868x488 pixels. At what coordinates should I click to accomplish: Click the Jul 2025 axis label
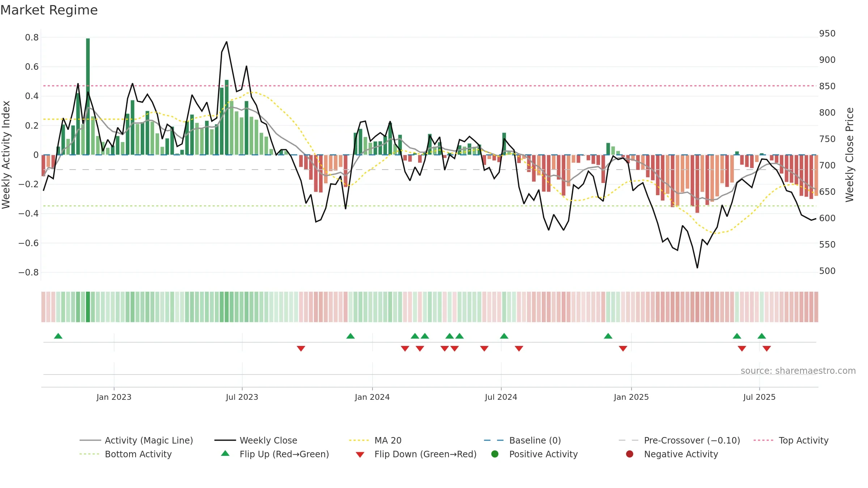[759, 397]
